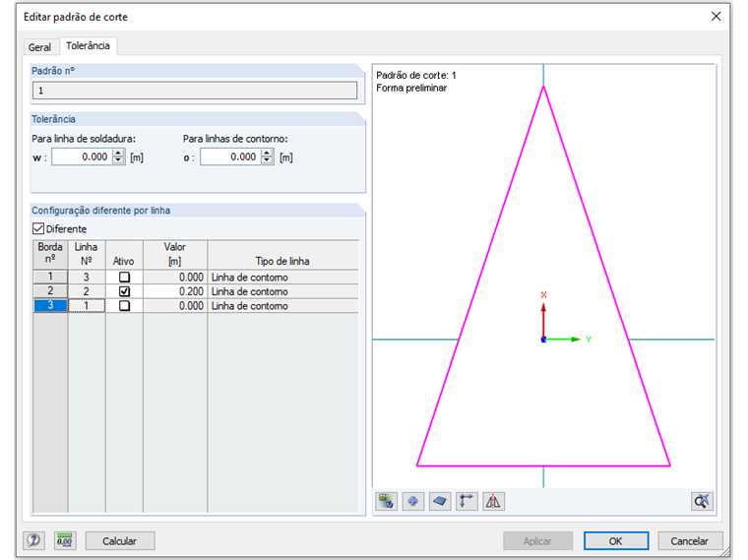The width and height of the screenshot is (748, 560).
Task: Uncheck Ativo for border row 2
Action: pos(125,291)
